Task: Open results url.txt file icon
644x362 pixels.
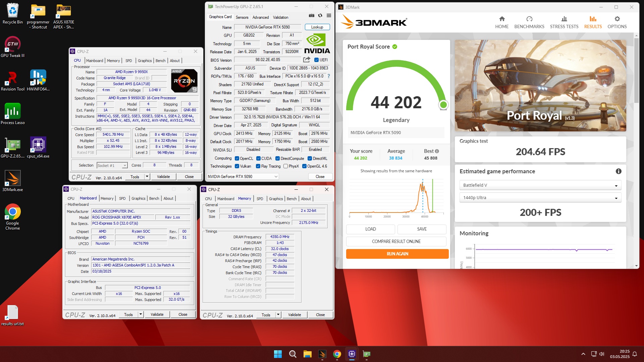Action: (13, 315)
